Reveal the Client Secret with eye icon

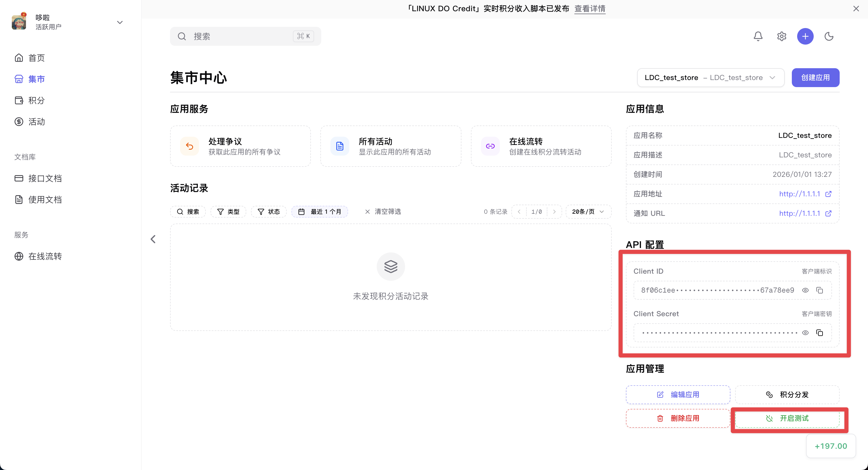tap(805, 332)
